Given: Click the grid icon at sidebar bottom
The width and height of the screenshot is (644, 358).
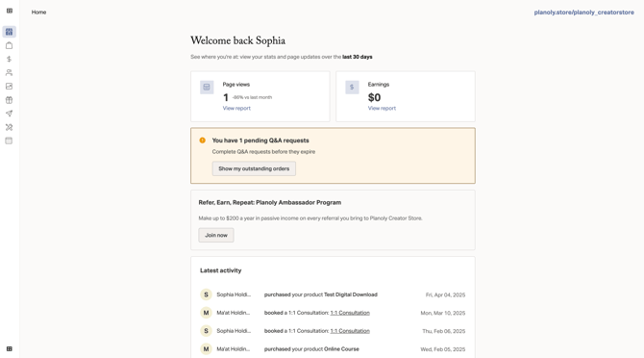Looking at the screenshot, I should point(10,348).
